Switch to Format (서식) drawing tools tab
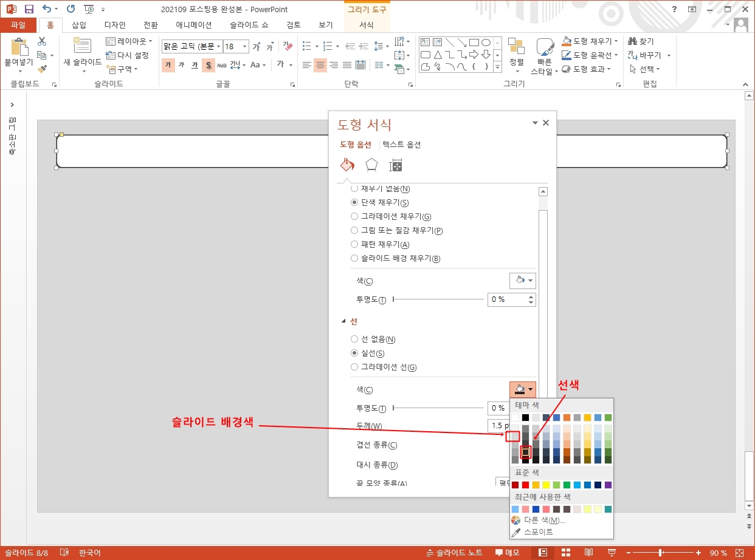Image resolution: width=755 pixels, height=560 pixels. pyautogui.click(x=367, y=25)
